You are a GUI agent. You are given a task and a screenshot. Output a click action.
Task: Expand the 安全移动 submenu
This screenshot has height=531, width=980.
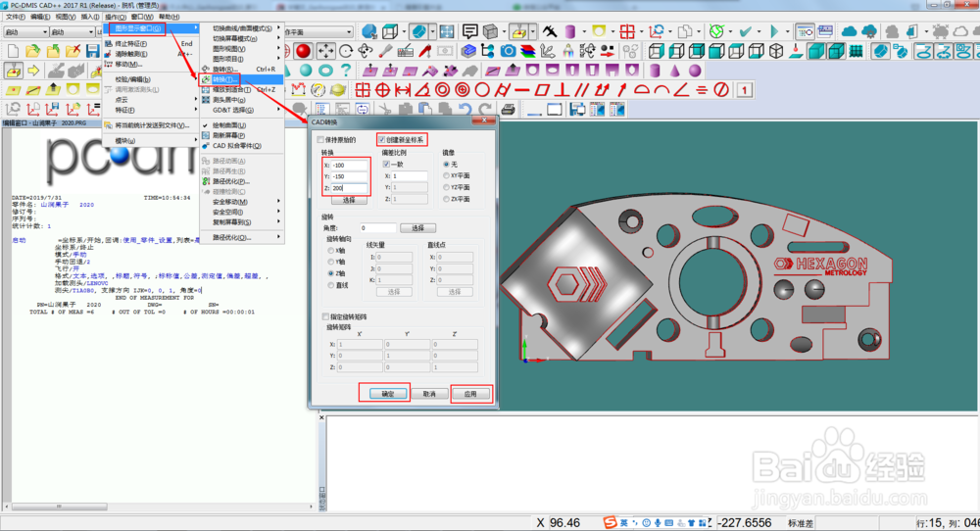click(242, 202)
